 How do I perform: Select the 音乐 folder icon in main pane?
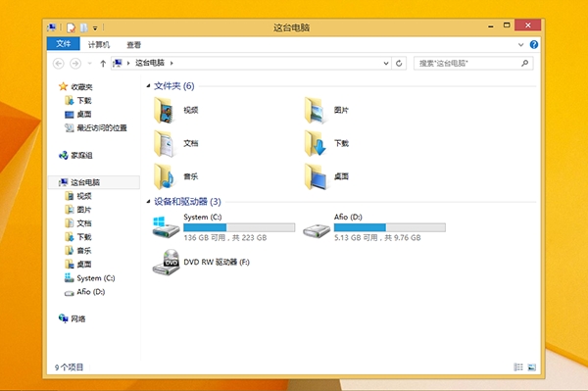[x=164, y=176]
